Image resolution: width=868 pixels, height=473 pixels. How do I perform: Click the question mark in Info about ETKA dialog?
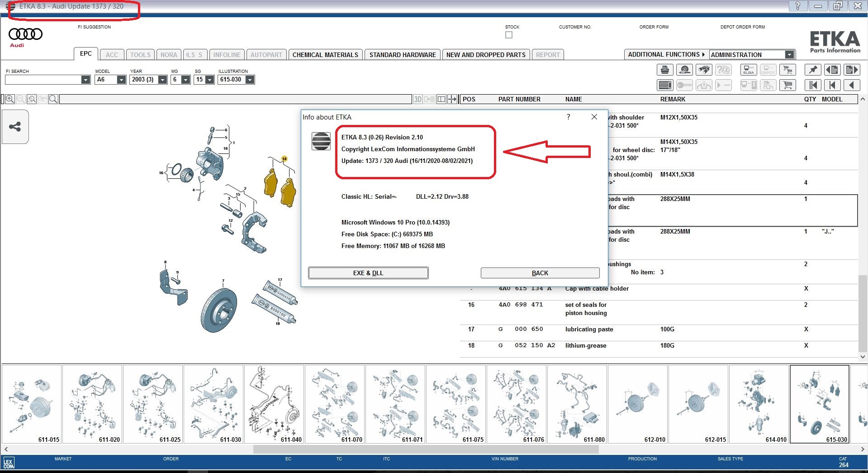(569, 117)
